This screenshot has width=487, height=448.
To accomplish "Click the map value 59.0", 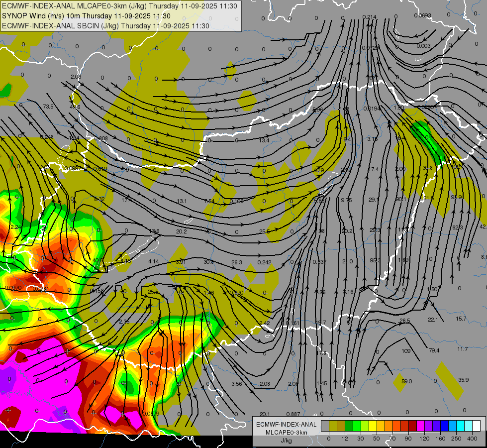I will pos(406,381).
